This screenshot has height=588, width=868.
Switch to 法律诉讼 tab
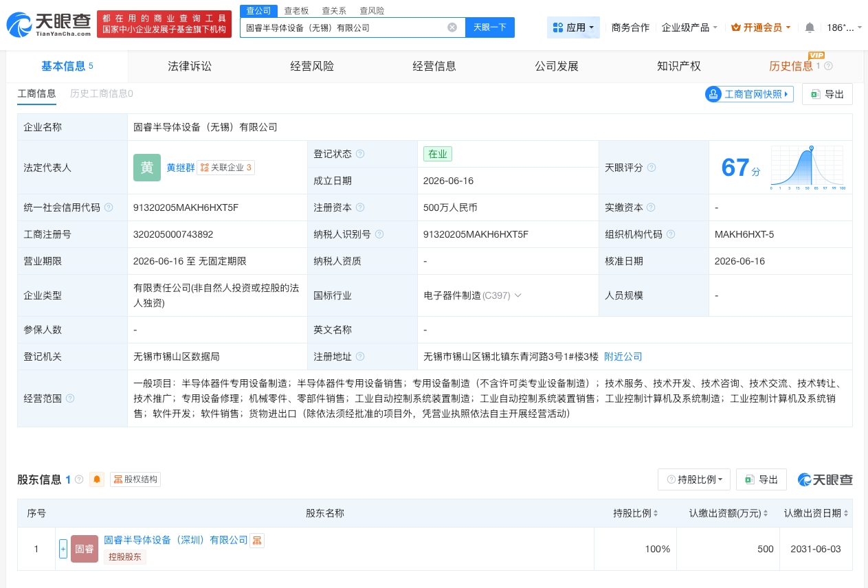point(190,67)
